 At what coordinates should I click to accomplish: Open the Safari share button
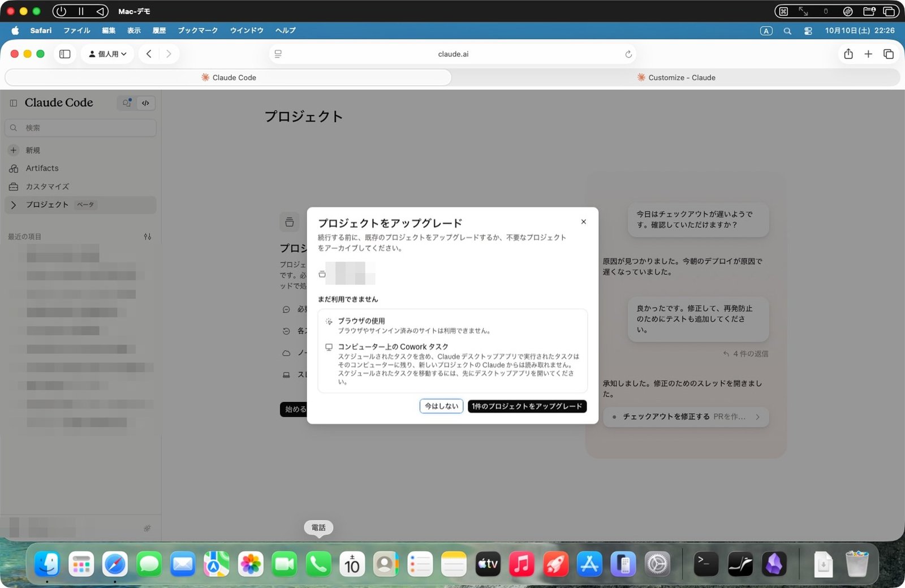(848, 54)
